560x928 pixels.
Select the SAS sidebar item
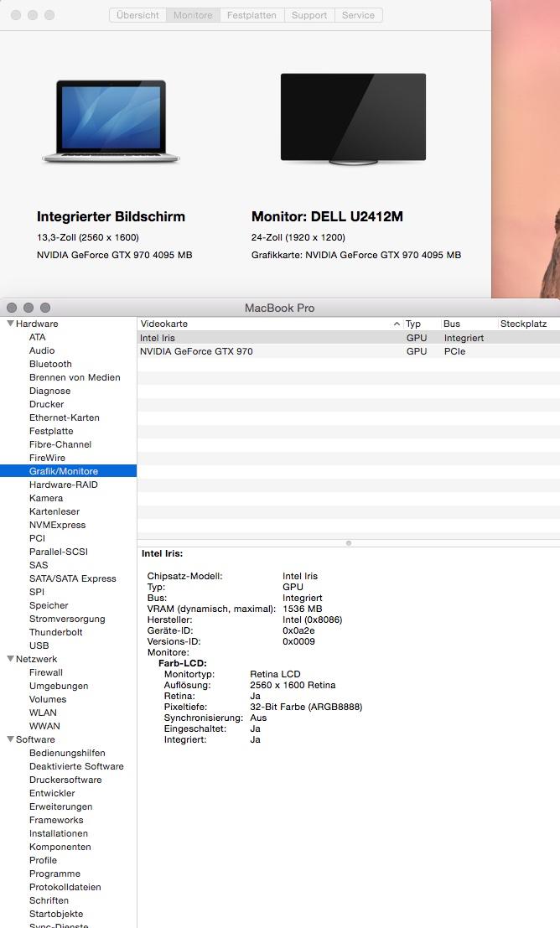pyautogui.click(x=39, y=565)
